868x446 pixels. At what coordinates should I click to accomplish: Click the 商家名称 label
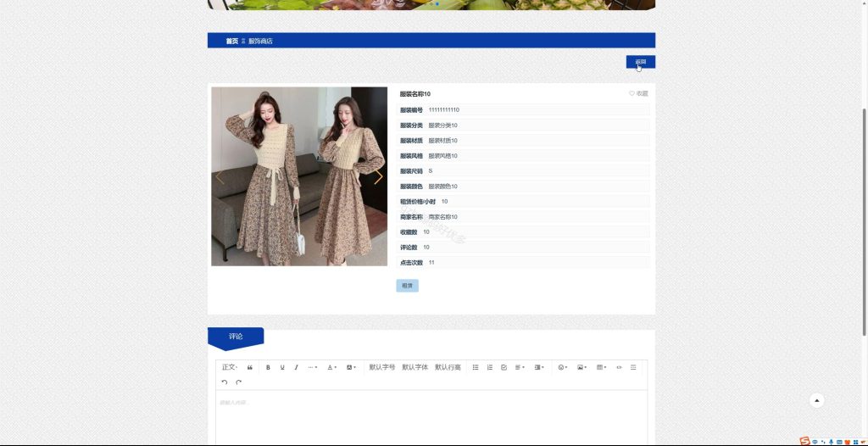click(x=411, y=217)
